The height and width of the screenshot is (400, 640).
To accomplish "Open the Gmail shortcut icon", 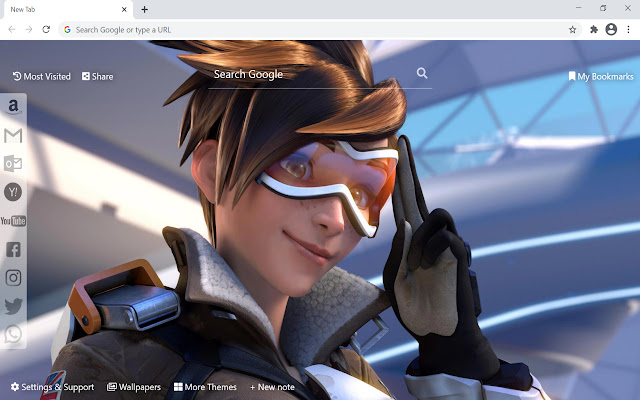I will [x=13, y=136].
